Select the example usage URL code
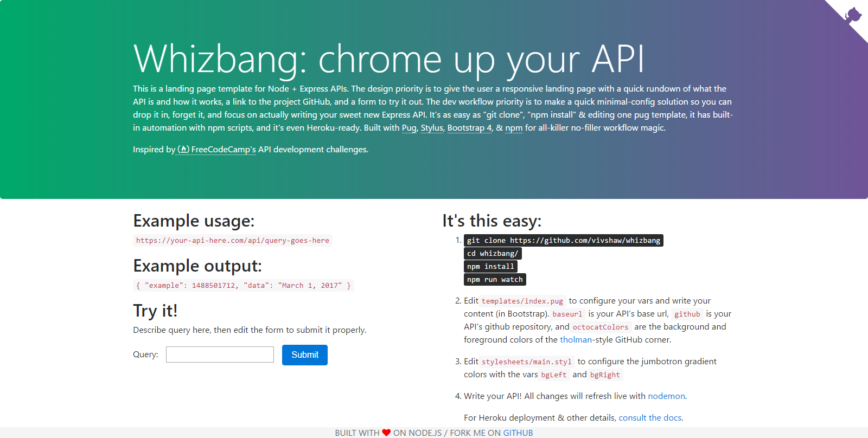 233,241
